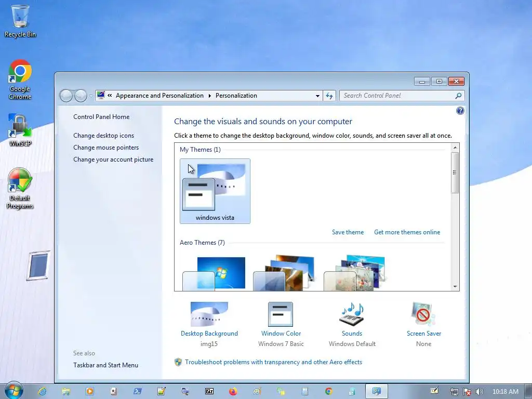Select the WinSCP desktop shortcut
Image resolution: width=532 pixels, height=399 pixels.
point(20,130)
